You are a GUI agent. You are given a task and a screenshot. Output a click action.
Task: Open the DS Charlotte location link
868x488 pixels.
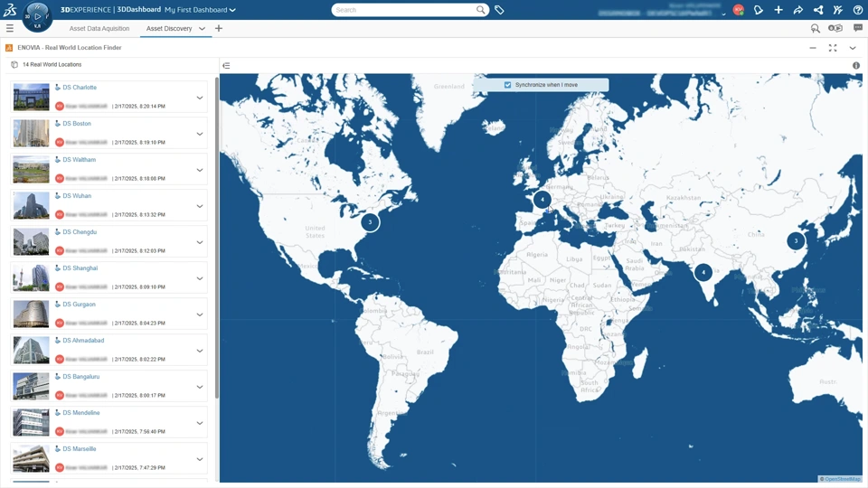(80, 88)
